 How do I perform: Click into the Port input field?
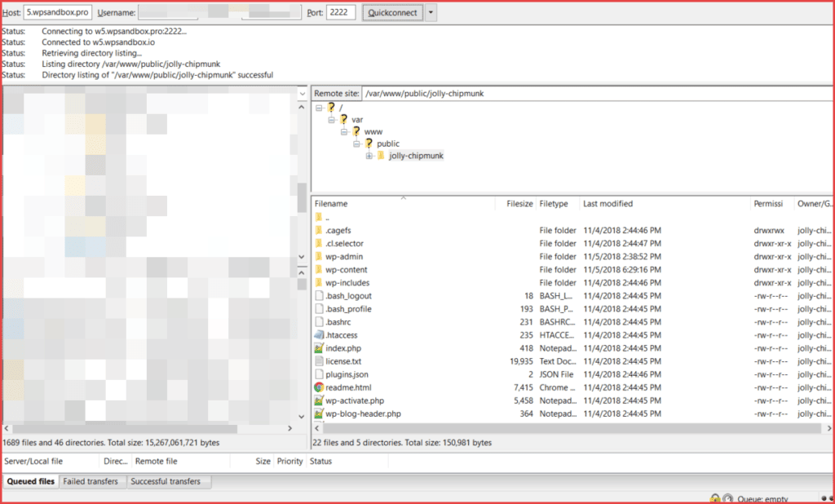coord(340,13)
